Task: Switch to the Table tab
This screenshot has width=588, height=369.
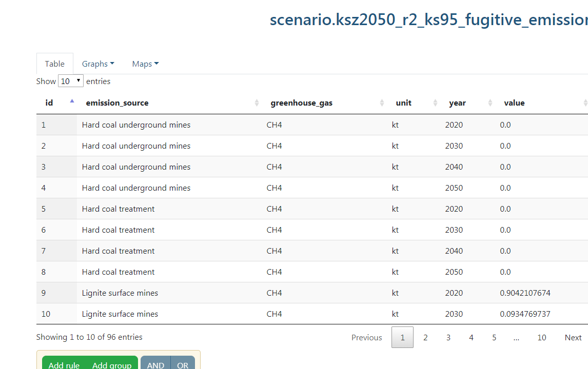Action: (55, 64)
